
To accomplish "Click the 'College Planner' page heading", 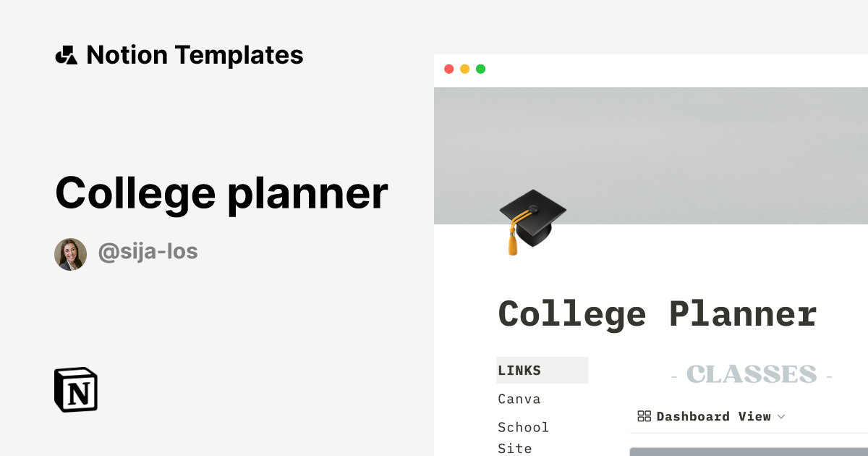I will click(x=658, y=314).
